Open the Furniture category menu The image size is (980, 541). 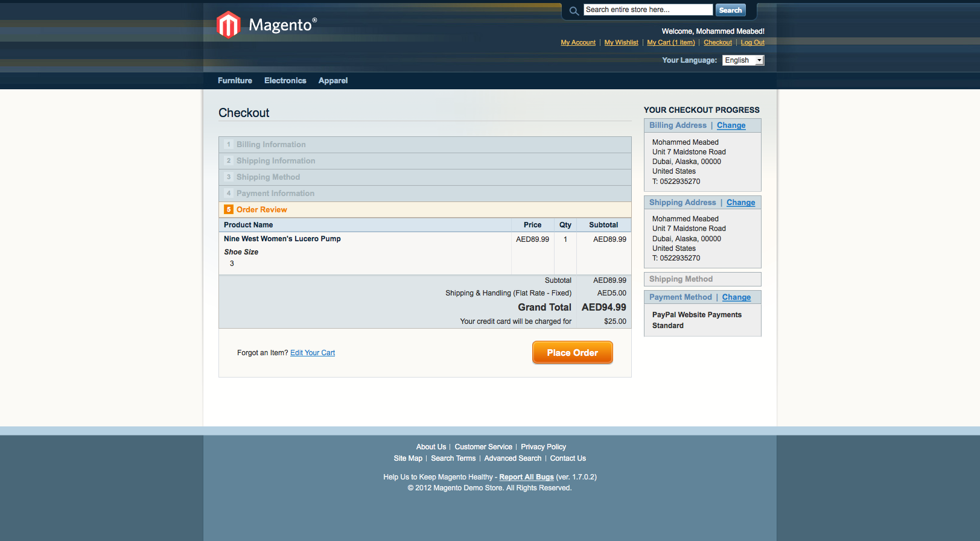235,81
